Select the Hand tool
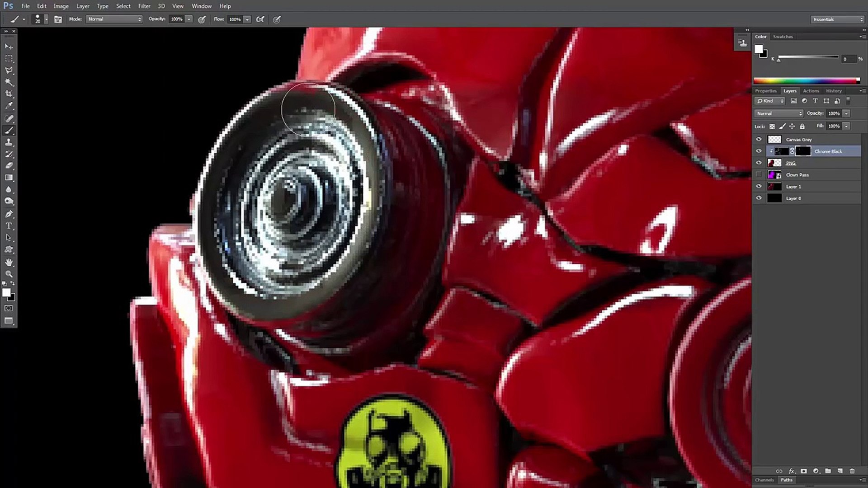This screenshot has width=868, height=488. coord(9,262)
